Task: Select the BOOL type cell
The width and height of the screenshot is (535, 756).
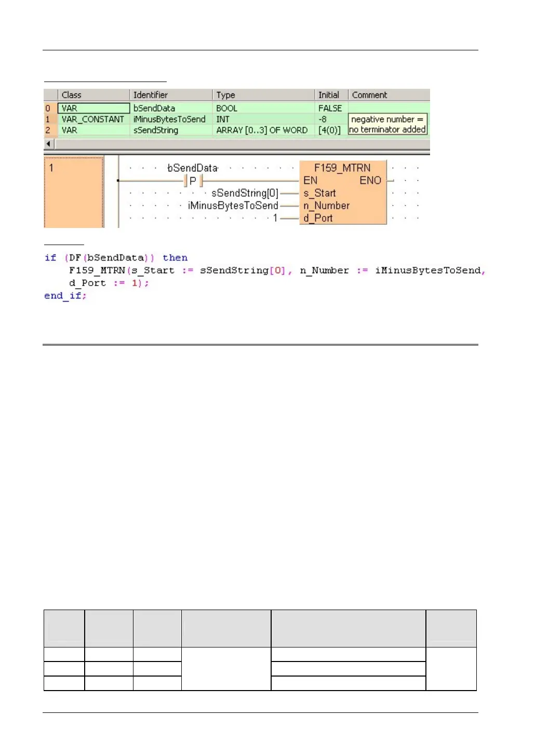Action: point(263,108)
